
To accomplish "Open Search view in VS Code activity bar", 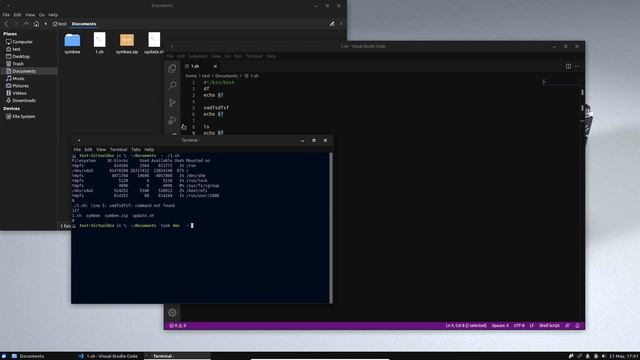I will (x=172, y=85).
